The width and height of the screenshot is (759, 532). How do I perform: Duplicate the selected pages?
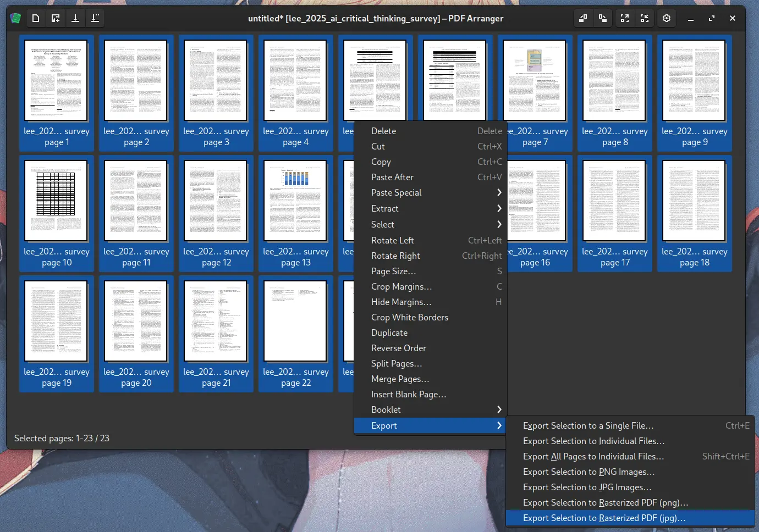(x=389, y=332)
